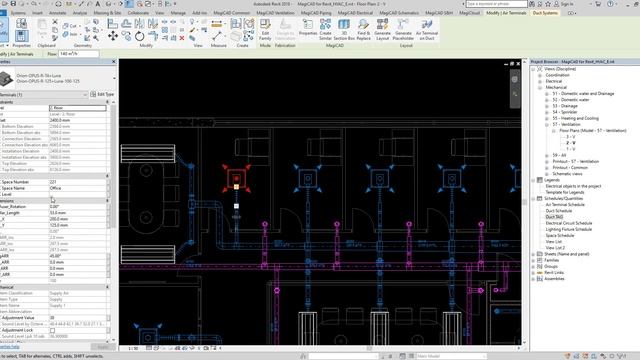Click the Join geometry tool

70,35
